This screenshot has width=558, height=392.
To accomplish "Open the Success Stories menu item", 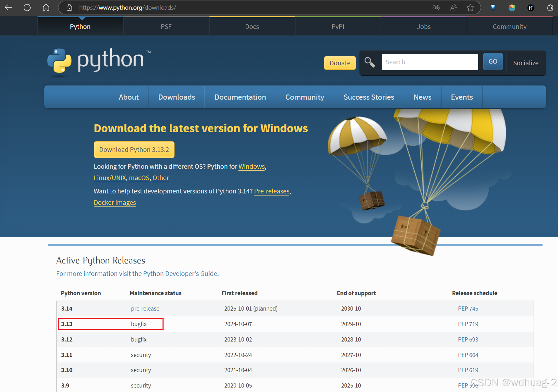I will (x=369, y=97).
